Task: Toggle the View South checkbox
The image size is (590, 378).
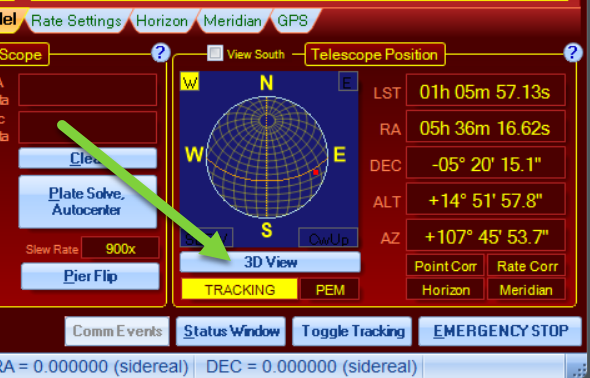Action: 215,53
